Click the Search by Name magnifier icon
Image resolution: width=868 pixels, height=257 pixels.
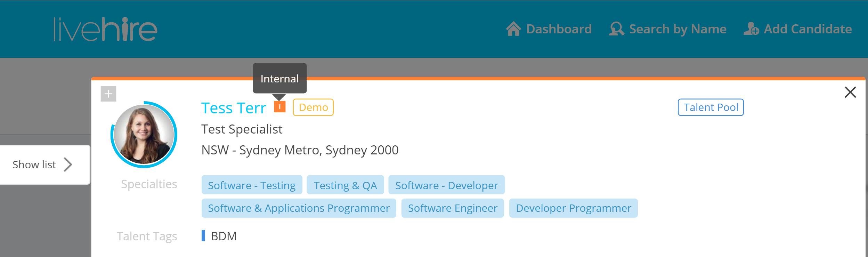(616, 29)
